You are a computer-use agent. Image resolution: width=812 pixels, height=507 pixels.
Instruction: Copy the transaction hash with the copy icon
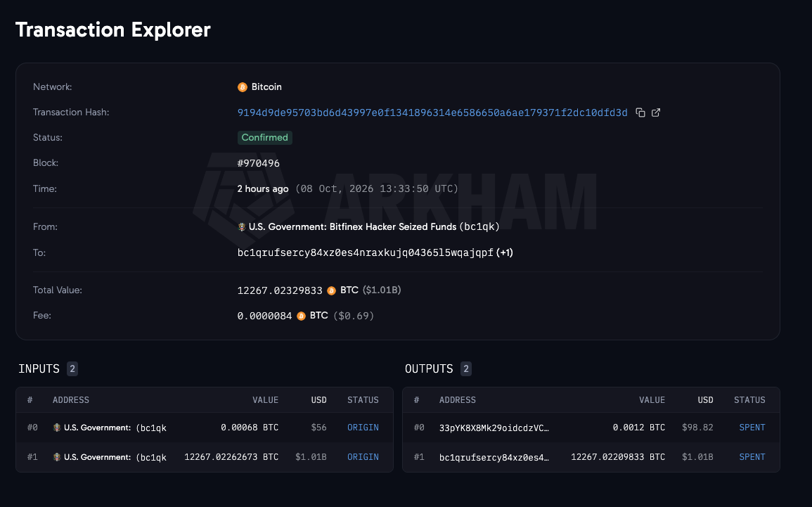point(640,113)
